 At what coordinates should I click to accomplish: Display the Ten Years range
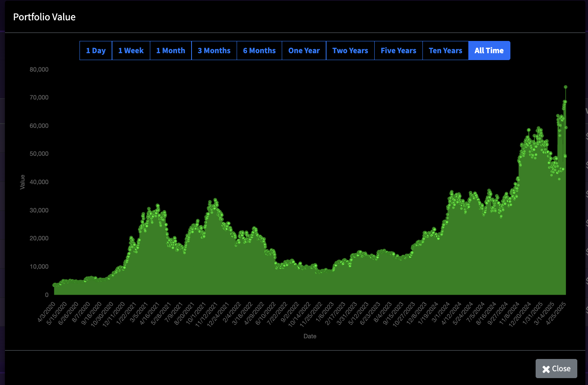445,51
